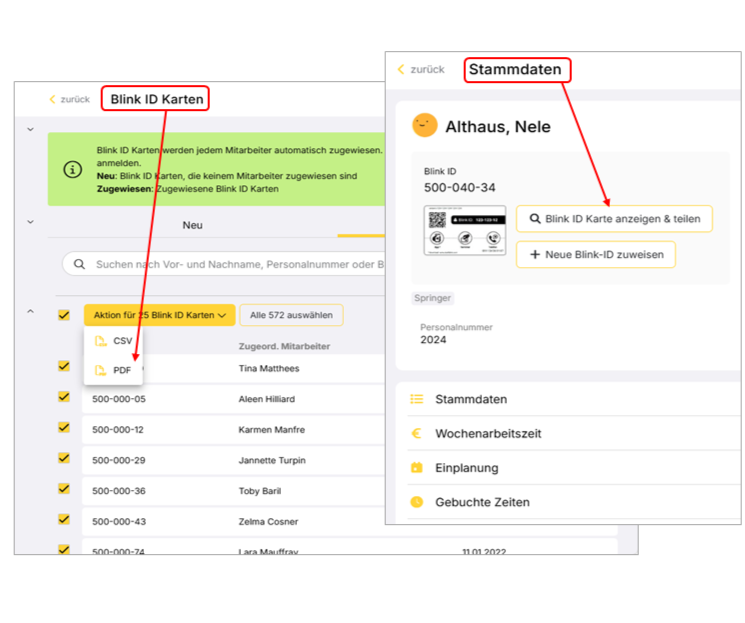The height and width of the screenshot is (623, 745).
Task: Click the search magnifier icon in search field
Action: (79, 264)
